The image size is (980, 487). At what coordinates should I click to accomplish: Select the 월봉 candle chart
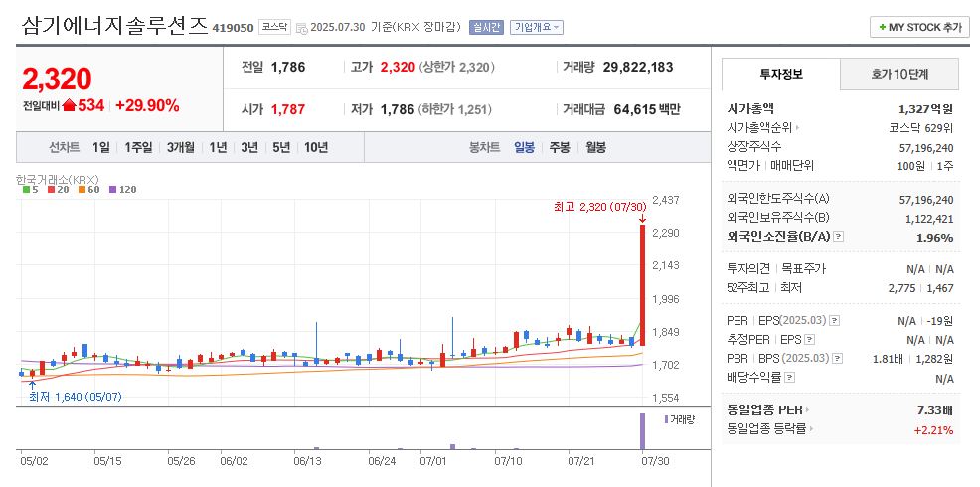click(x=595, y=147)
